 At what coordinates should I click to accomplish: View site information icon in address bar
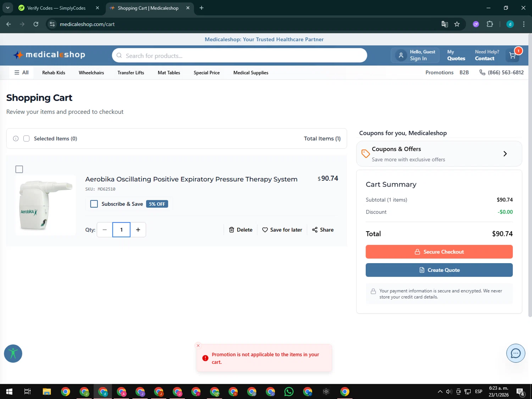point(52,24)
